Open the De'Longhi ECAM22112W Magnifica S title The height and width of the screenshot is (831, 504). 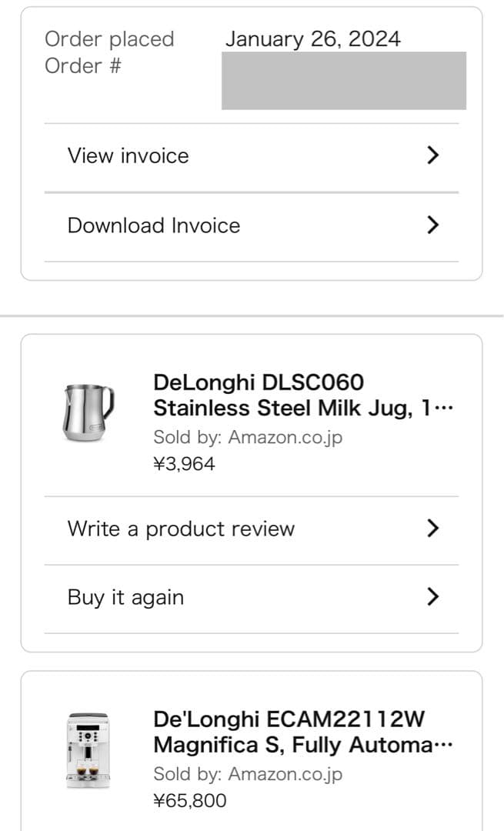(303, 732)
